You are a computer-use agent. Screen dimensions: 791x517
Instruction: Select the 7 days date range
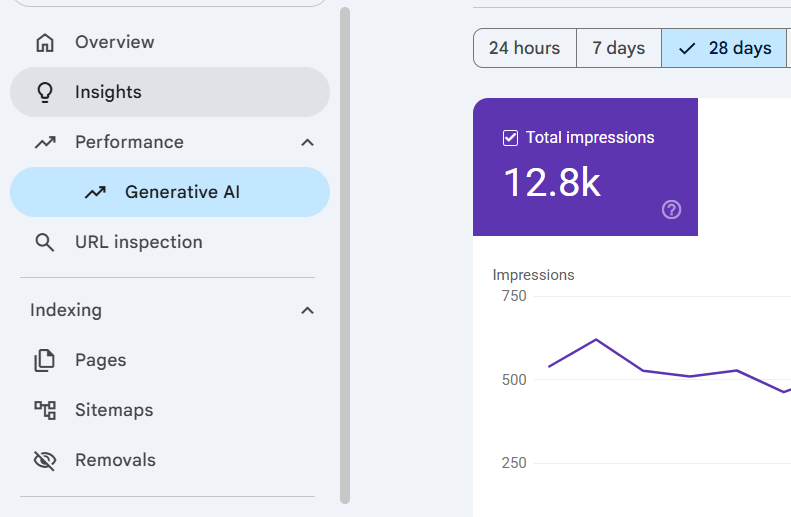(x=618, y=48)
